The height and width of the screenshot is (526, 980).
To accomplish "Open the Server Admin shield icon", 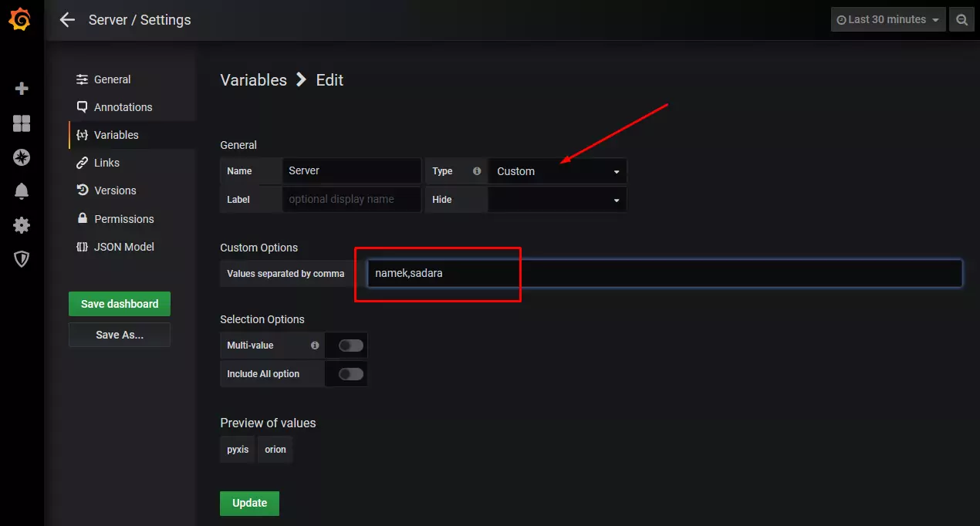I will pos(22,259).
